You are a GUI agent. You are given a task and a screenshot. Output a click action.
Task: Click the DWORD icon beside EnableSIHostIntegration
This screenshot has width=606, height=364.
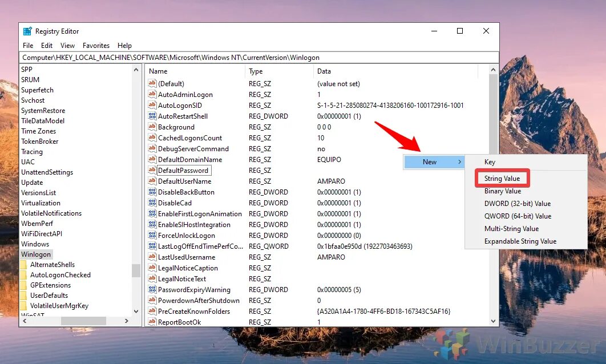152,224
